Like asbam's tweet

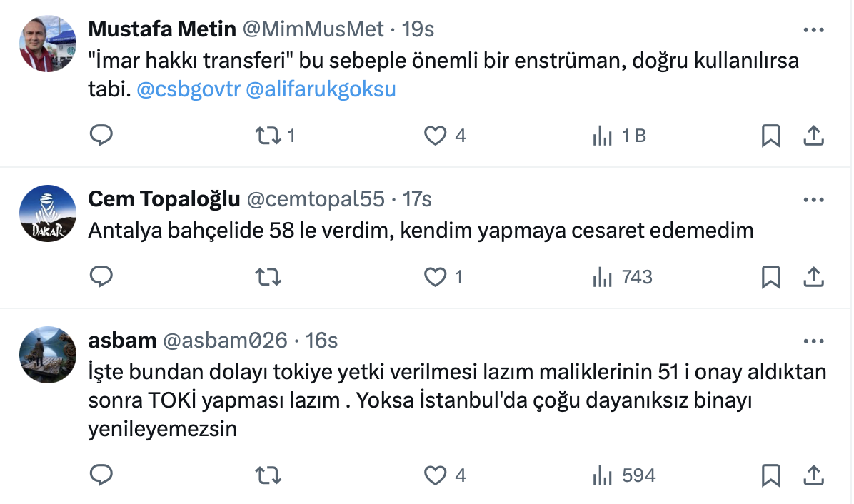click(x=435, y=475)
